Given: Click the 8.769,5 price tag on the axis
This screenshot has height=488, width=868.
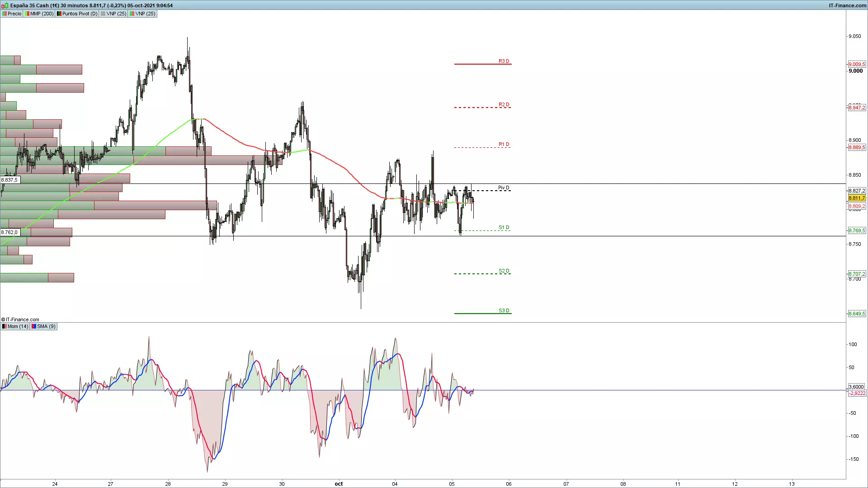Looking at the screenshot, I should [857, 230].
